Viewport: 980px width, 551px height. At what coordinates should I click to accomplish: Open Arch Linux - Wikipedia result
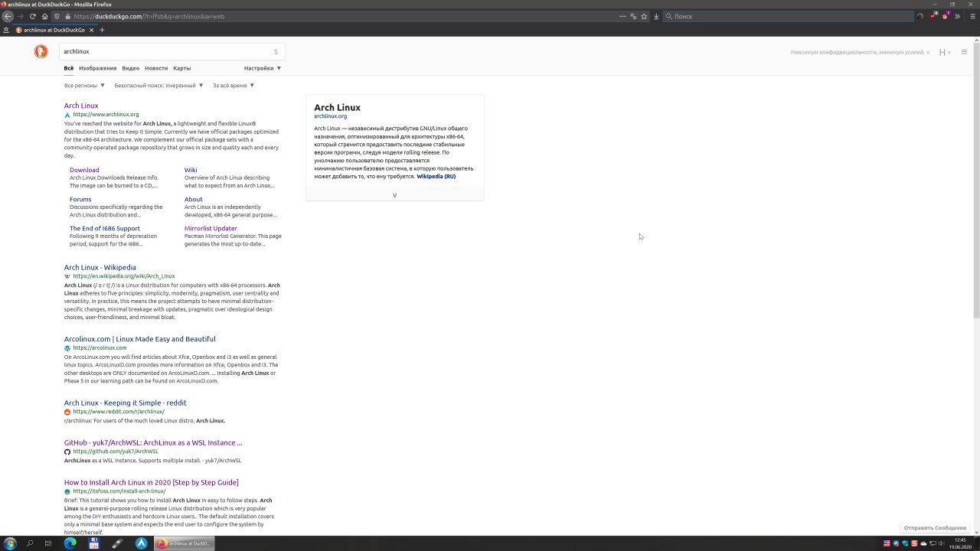point(100,267)
